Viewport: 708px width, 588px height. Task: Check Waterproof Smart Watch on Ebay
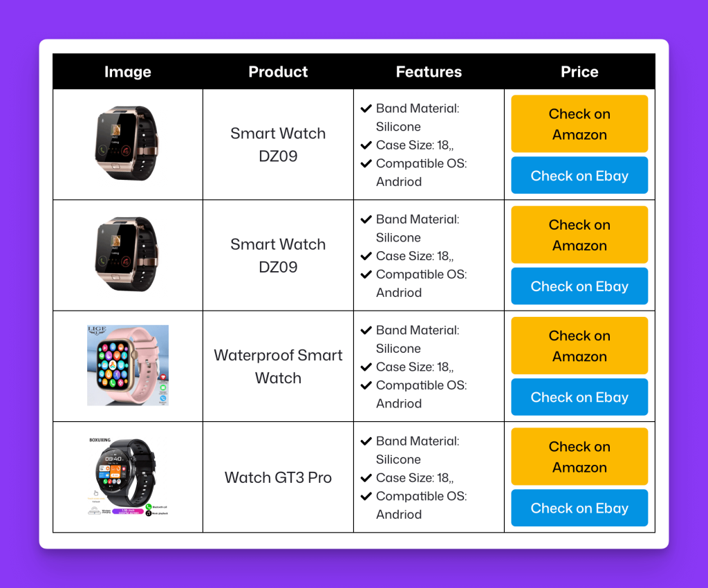(x=579, y=397)
